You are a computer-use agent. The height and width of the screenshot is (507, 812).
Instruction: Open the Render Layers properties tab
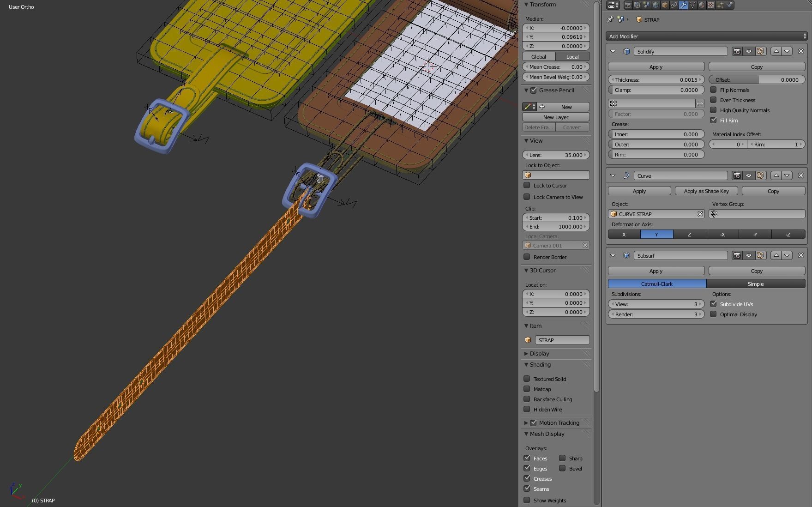[637, 5]
